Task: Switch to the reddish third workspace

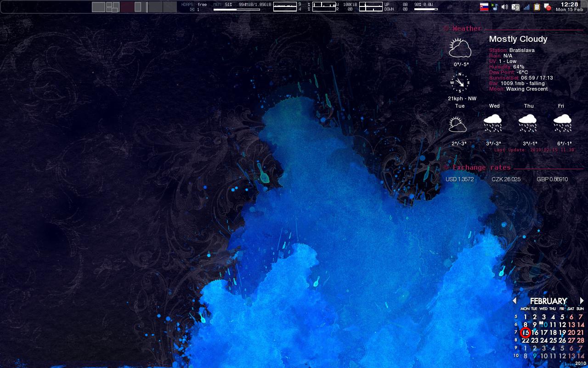Action: (x=127, y=7)
